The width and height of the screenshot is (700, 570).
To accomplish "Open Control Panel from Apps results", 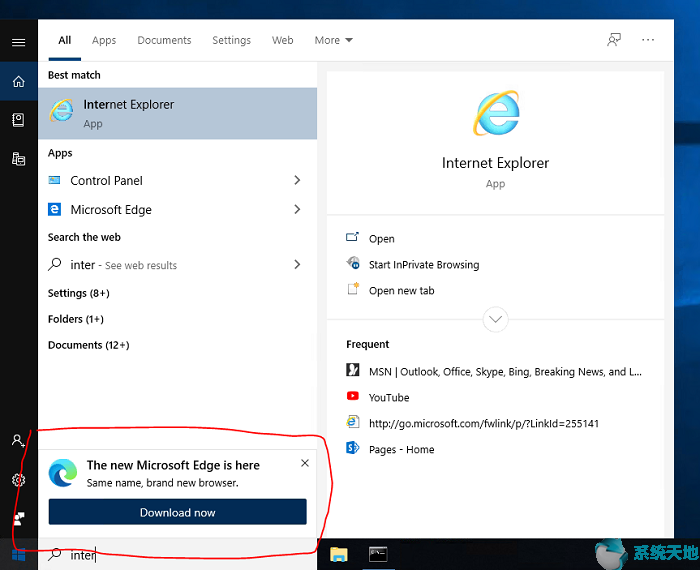I will (178, 180).
